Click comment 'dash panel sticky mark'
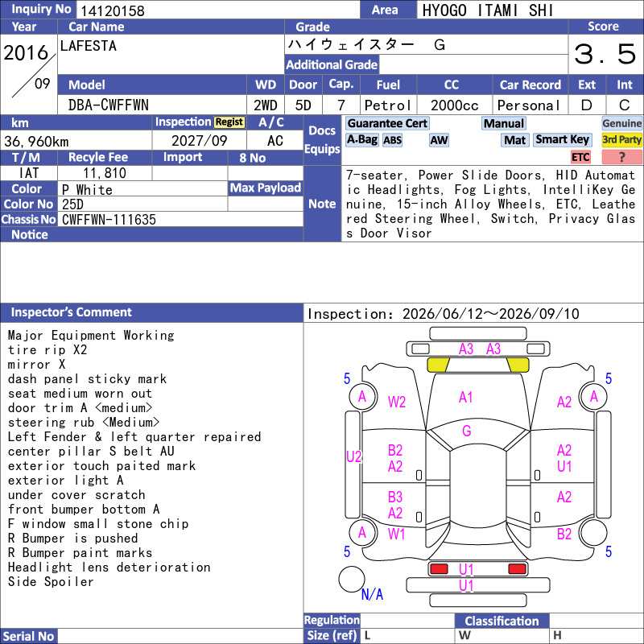The height and width of the screenshot is (644, 644). pyautogui.click(x=87, y=378)
